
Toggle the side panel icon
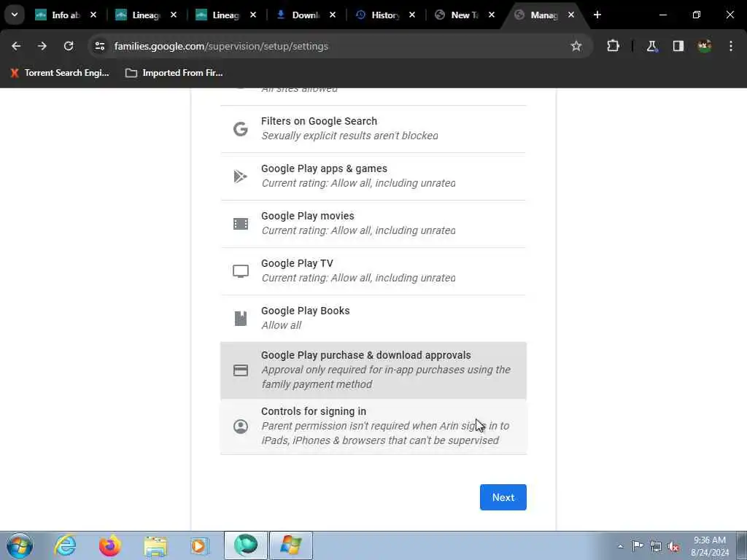678,46
